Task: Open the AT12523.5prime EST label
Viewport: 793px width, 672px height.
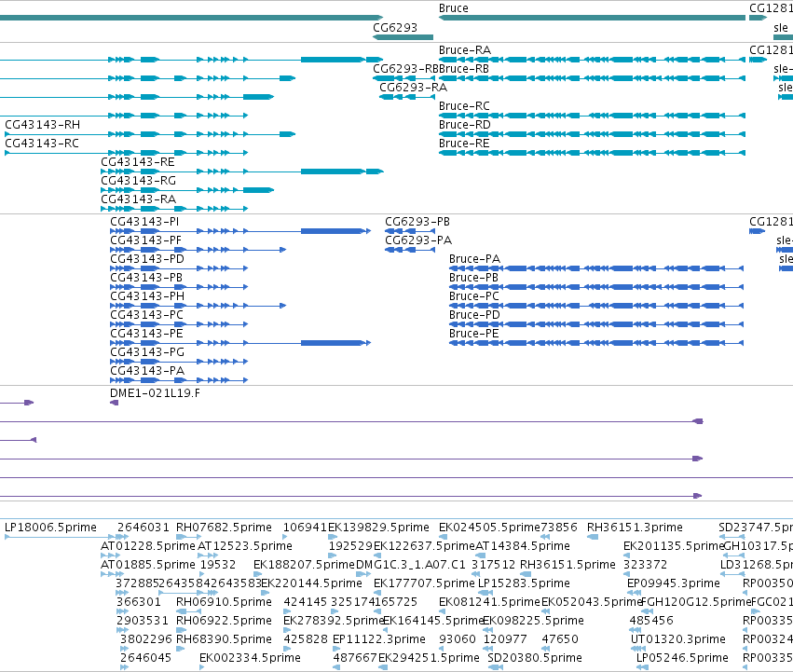Action: click(x=245, y=546)
